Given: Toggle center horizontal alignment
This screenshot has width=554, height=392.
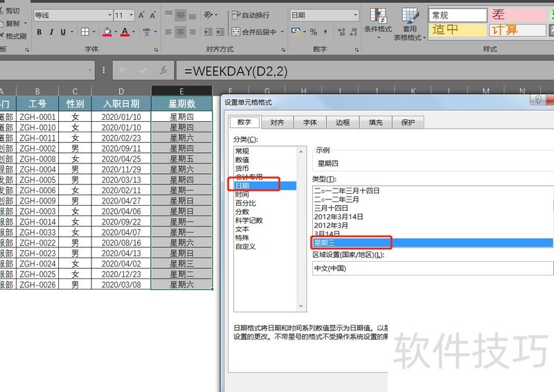Looking at the screenshot, I should tap(181, 32).
